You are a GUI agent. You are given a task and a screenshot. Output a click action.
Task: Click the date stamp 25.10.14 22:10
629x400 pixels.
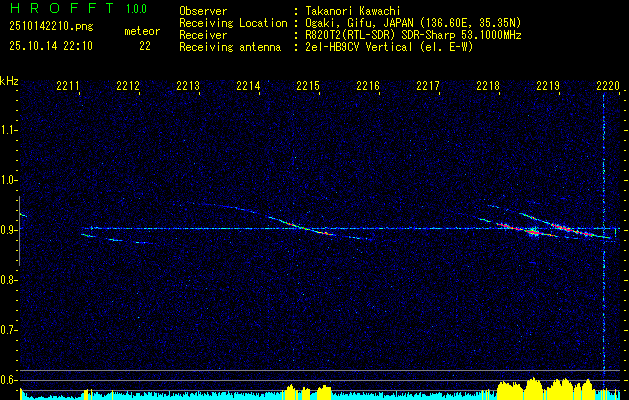click(x=51, y=46)
